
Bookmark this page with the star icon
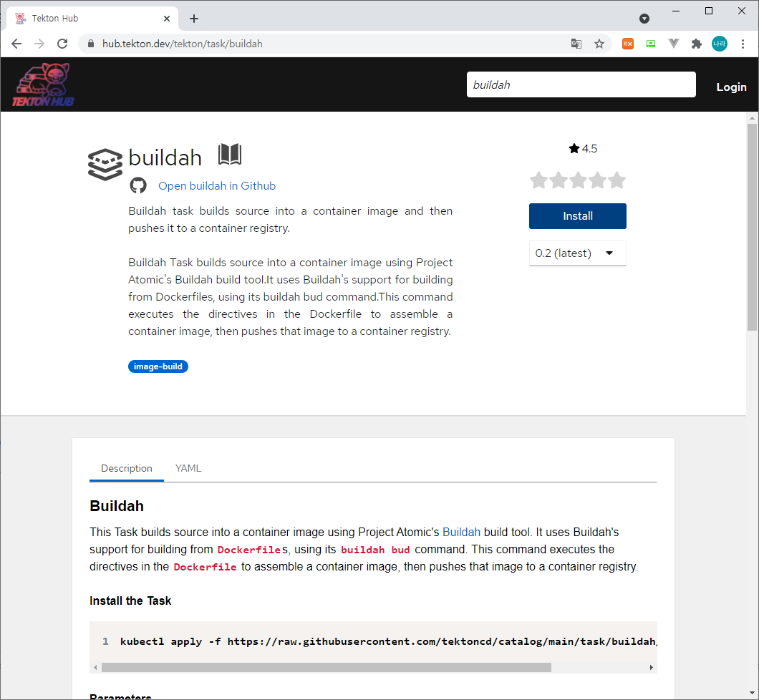click(599, 44)
